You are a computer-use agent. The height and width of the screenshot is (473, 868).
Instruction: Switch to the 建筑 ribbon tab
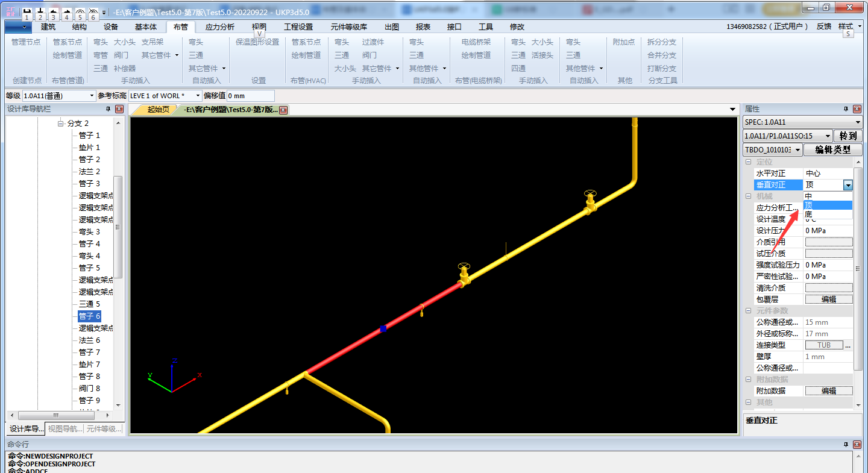coord(48,27)
